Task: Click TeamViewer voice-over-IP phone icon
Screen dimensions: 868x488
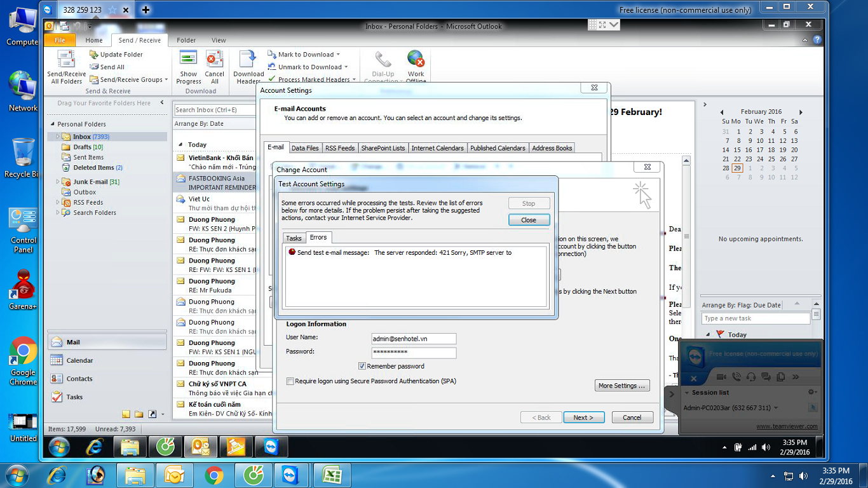Action: tap(736, 377)
